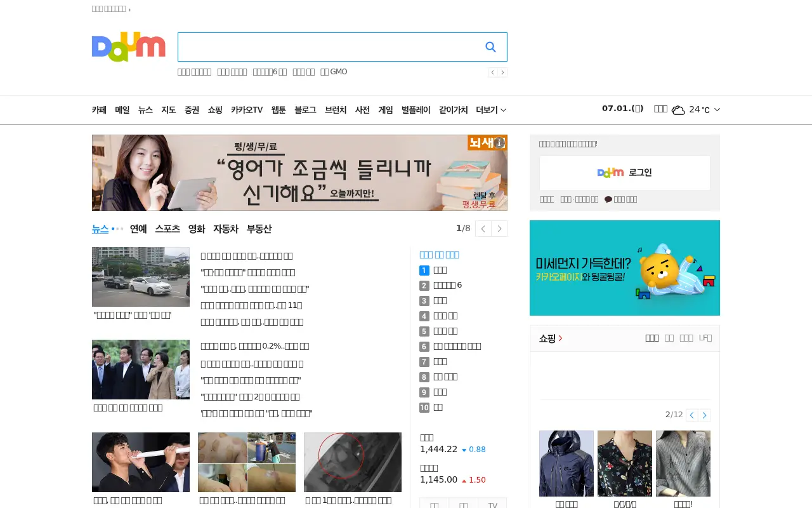Select the 연예 news tab
The height and width of the screenshot is (508, 812).
138,229
